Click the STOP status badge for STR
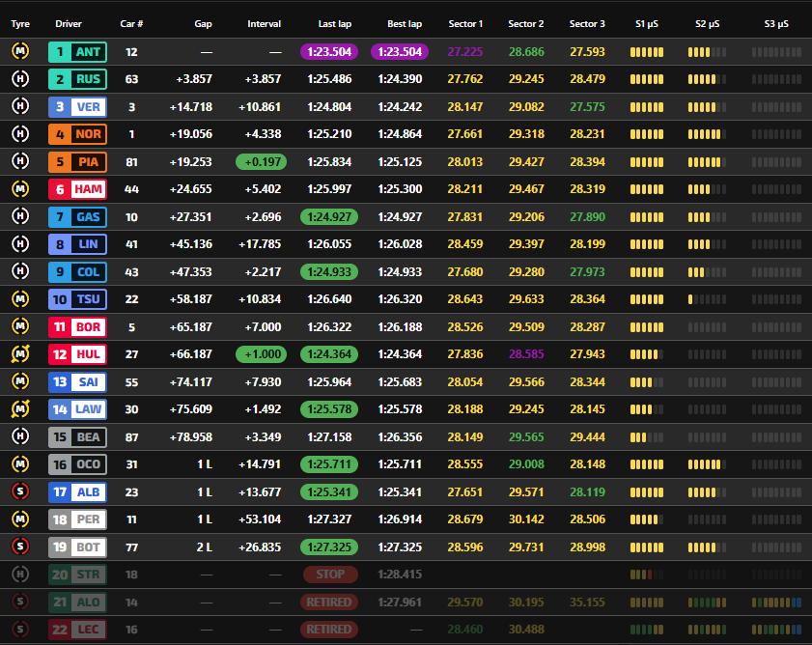The width and height of the screenshot is (812, 645). [330, 574]
